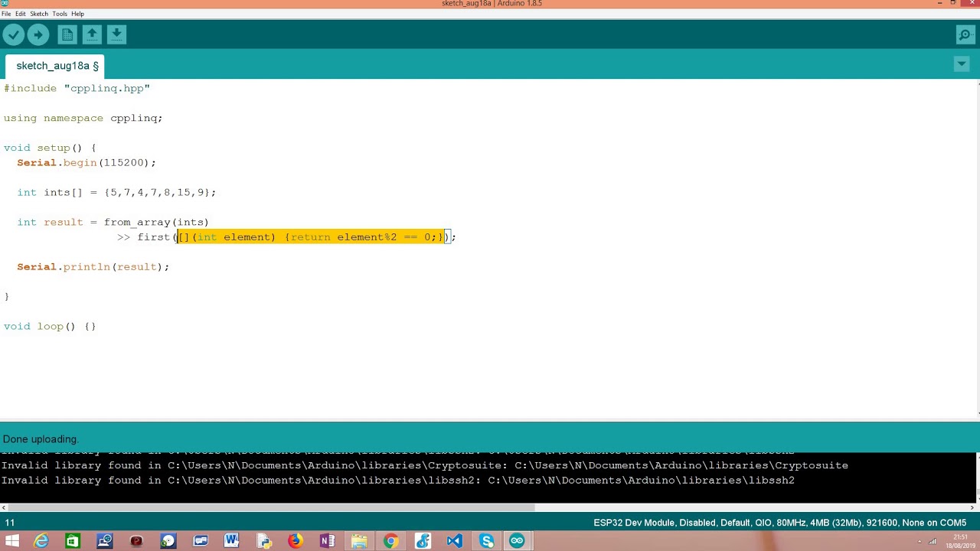This screenshot has height=551, width=980.
Task: Open the Tools menu
Action: pos(60,14)
